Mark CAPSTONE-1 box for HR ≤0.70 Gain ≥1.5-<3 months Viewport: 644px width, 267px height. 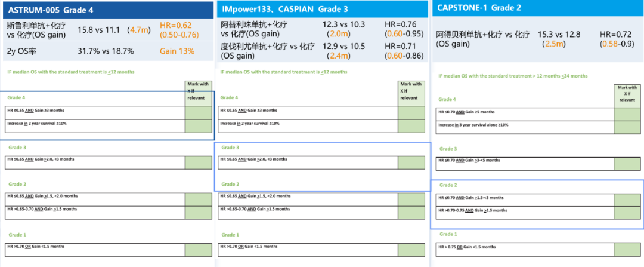tap(628, 200)
